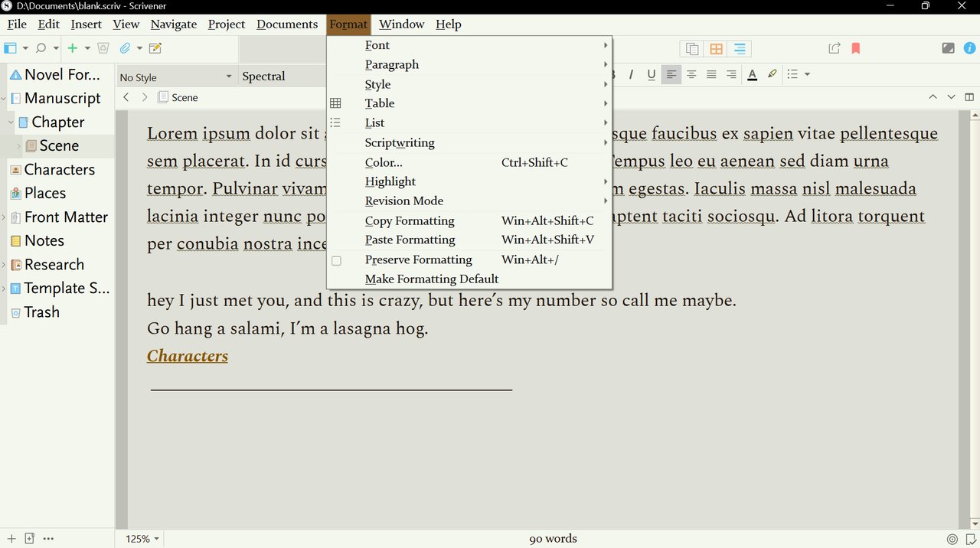Viewport: 980px width, 548px height.
Task: Switch to Corkboard view icon
Action: coord(716,49)
